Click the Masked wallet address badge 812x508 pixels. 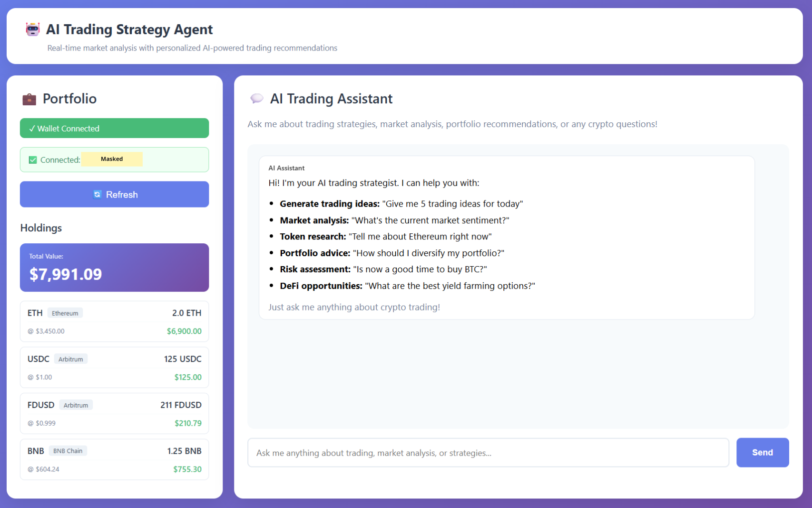coord(112,159)
